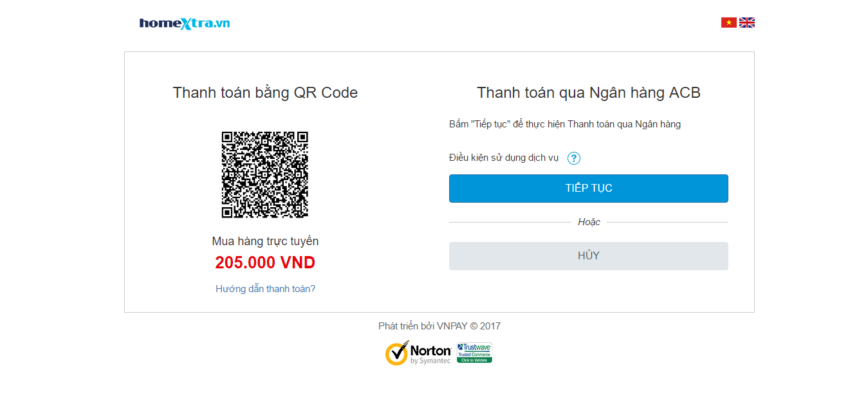Click the Hoặc divider text
Image resolution: width=868 pixels, height=415 pixels.
[589, 222]
